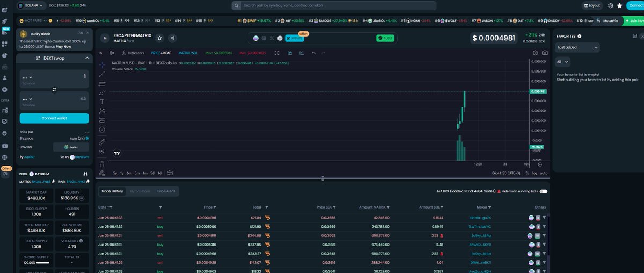
Task: Open the top token selector in DEXTswap
Action: tap(27, 78)
